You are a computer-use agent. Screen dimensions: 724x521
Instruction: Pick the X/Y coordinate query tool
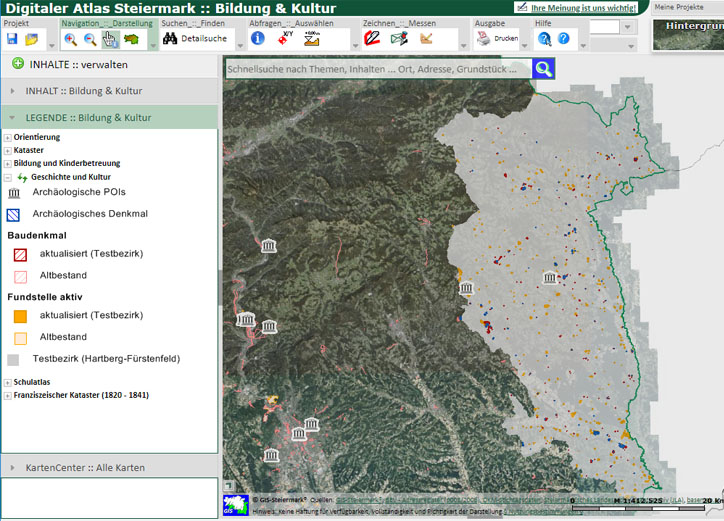[285, 38]
